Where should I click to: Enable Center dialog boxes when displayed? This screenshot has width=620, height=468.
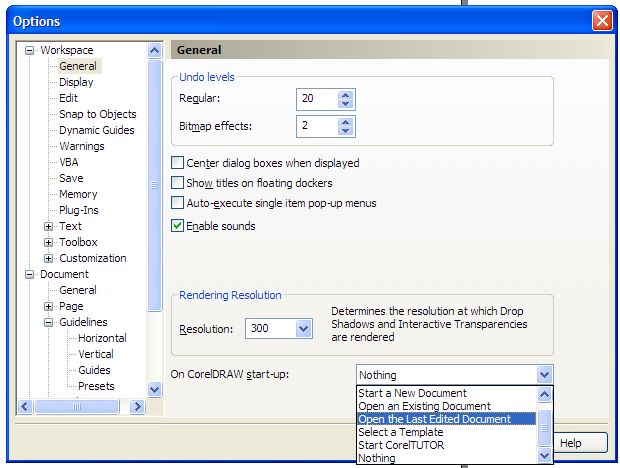[177, 163]
